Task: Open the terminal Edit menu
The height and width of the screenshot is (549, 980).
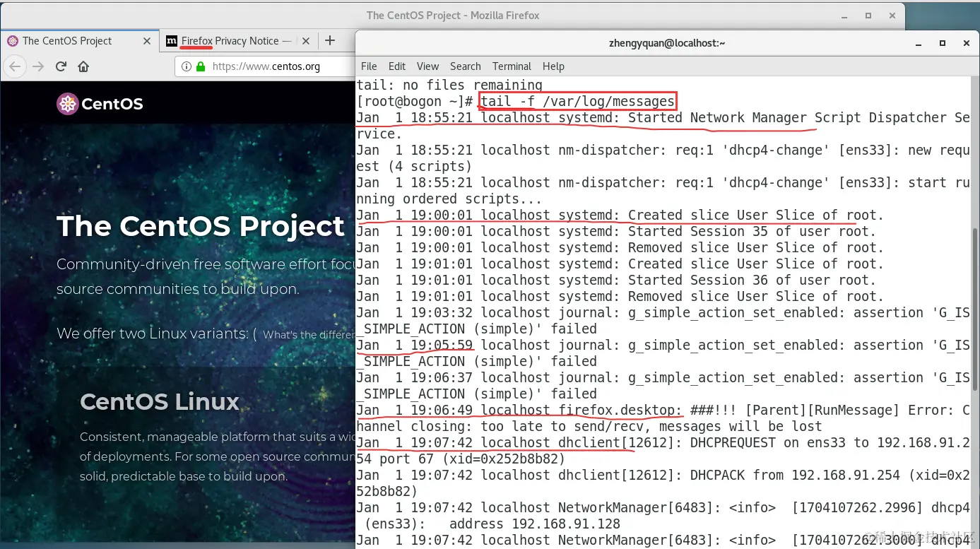Action: 397,66
